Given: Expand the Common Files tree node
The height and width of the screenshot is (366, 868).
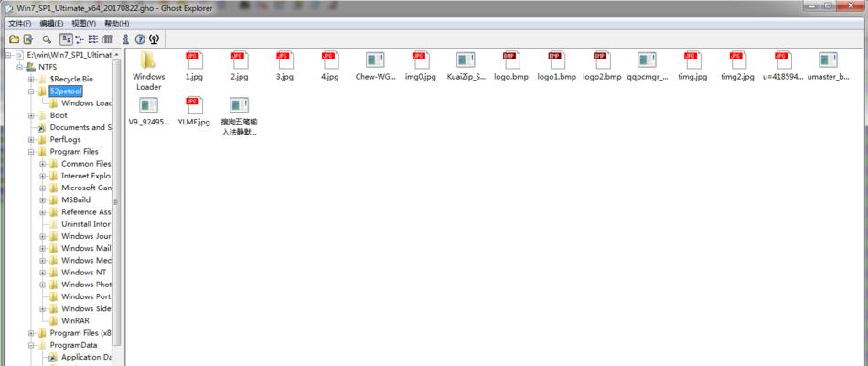Looking at the screenshot, I should [43, 164].
